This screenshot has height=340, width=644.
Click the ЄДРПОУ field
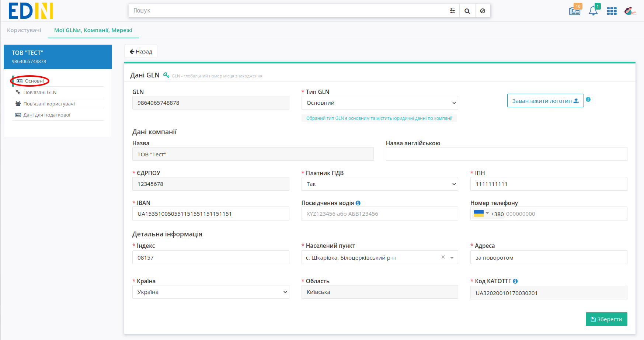210,184
